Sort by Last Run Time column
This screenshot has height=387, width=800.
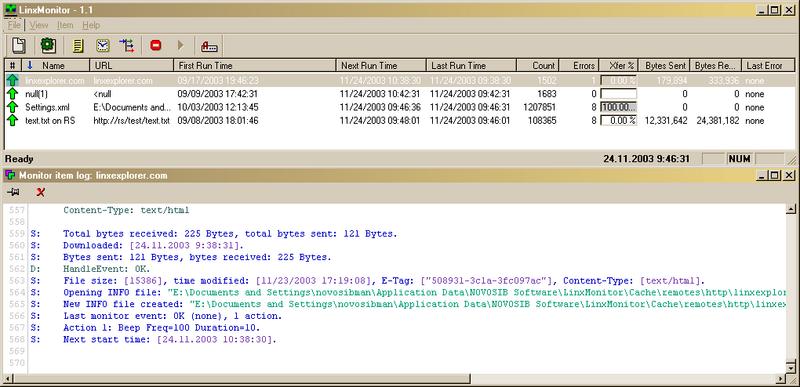[x=471, y=65]
